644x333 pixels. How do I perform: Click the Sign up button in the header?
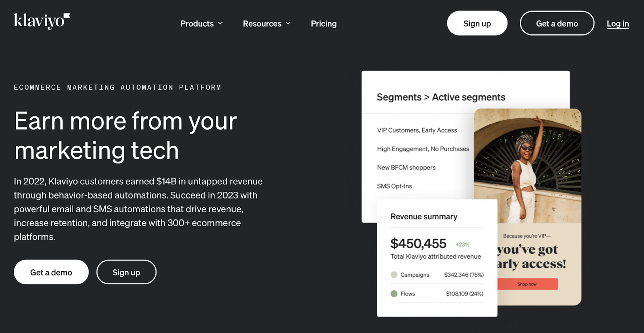tap(477, 23)
